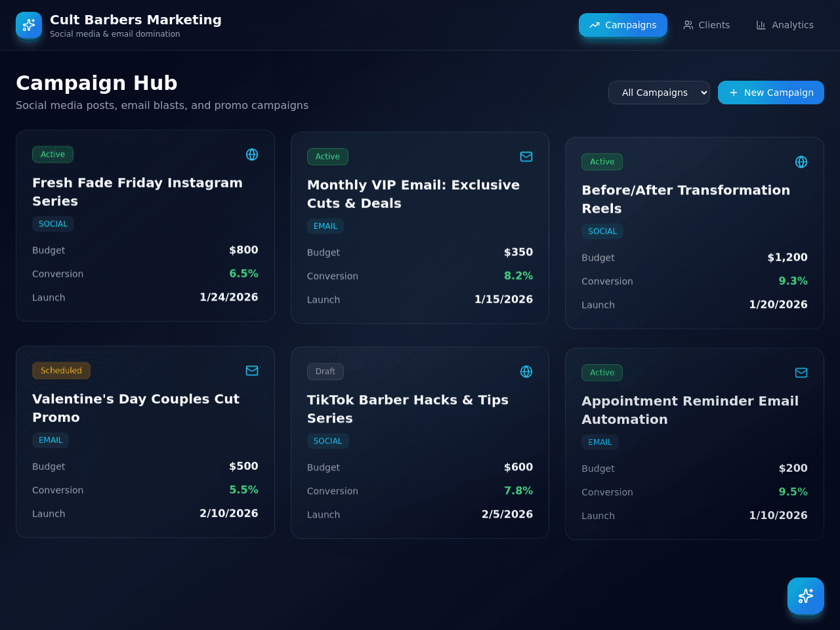
Task: Click the $350 budget value
Action: (x=518, y=252)
